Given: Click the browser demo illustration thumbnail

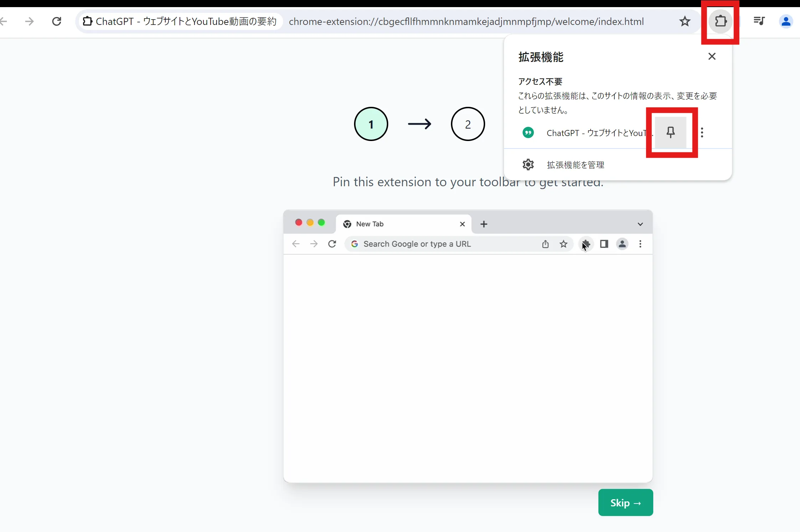Looking at the screenshot, I should [468, 346].
